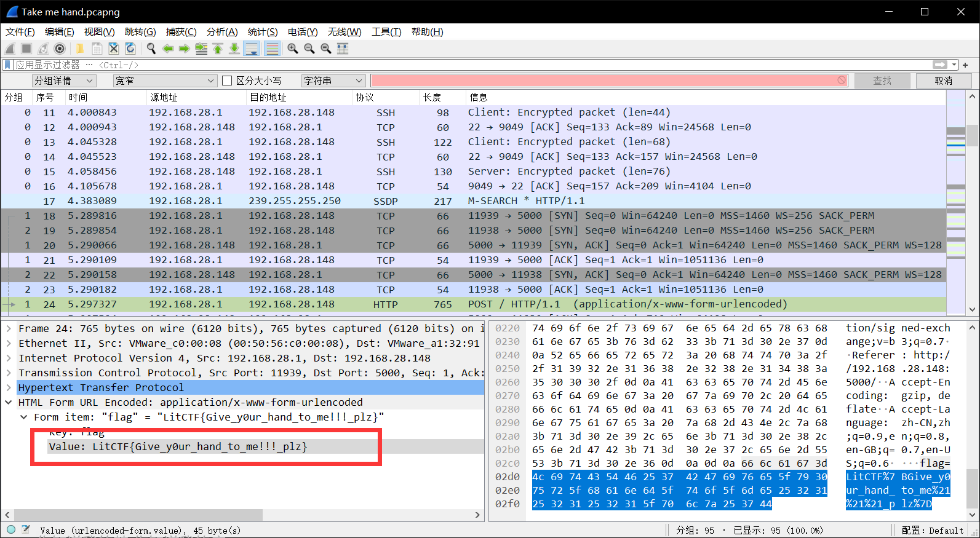Open 工具(T) menu
The height and width of the screenshot is (538, 980).
tap(386, 32)
